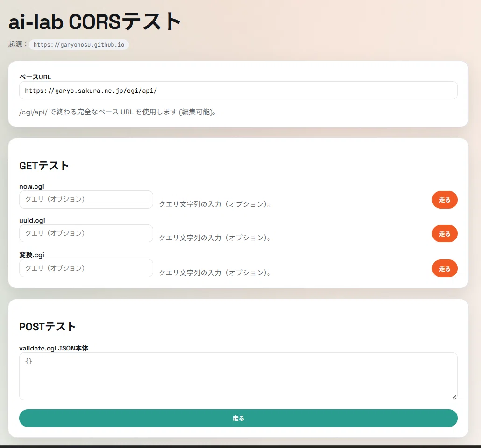Click the ベースURL input field
Image resolution: width=481 pixels, height=448 pixels.
click(238, 90)
